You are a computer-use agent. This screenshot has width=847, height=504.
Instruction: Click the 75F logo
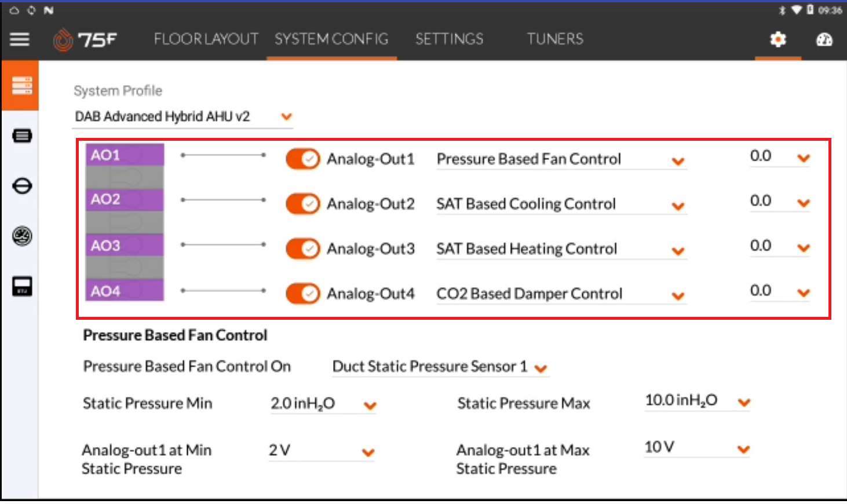(85, 39)
